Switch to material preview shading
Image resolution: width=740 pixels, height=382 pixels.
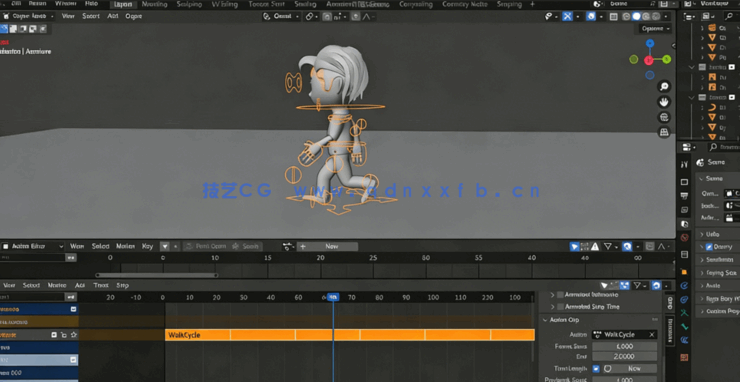pos(646,17)
